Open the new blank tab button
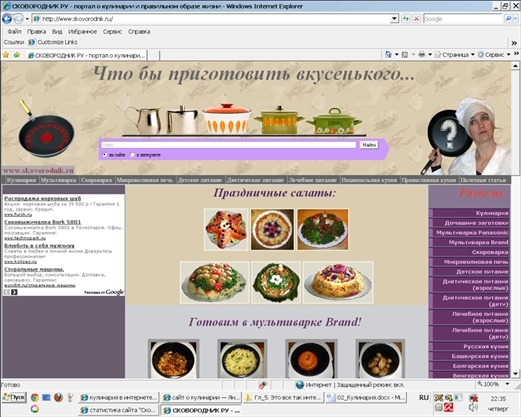Screen dimensions: 521x417 coord(153,56)
